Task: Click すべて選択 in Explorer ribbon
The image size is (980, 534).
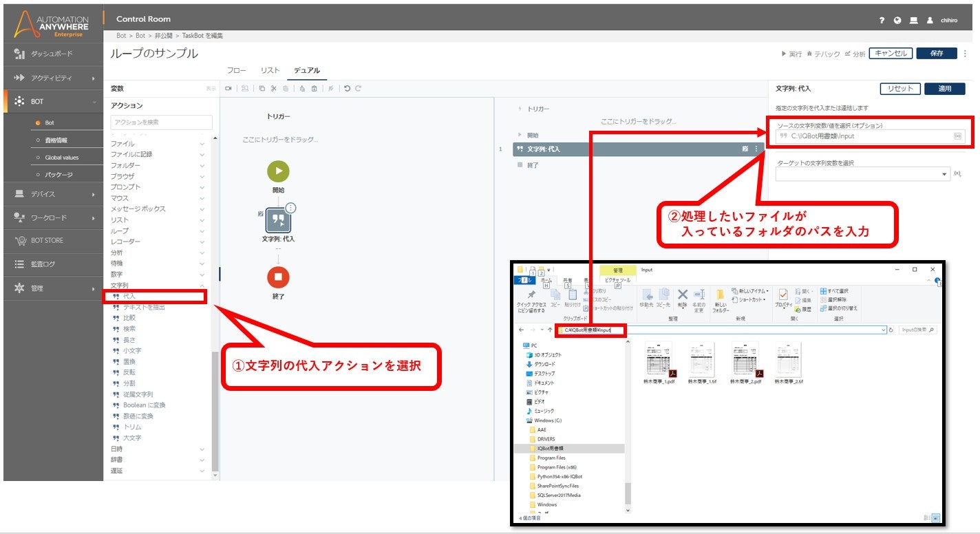Action: pos(834,291)
